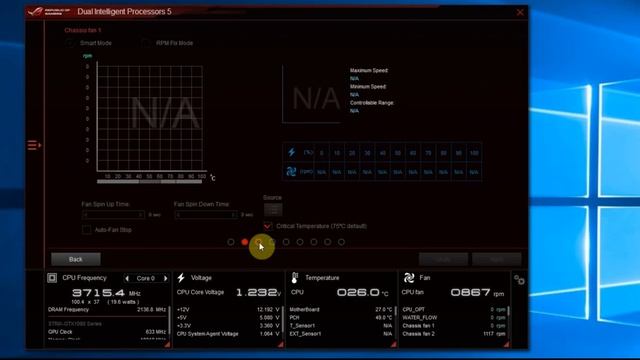The image size is (640, 360).
Task: Click the +3.3V voltage row
Action: point(228,326)
